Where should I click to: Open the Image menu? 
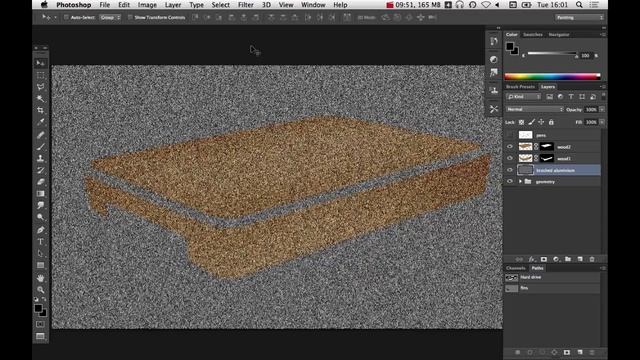147,5
